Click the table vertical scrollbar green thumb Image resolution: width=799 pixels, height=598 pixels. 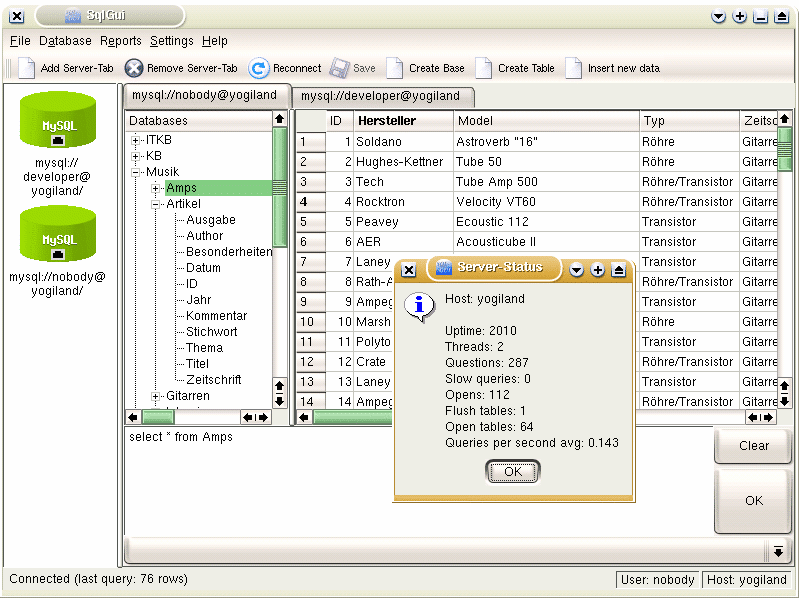pyautogui.click(x=784, y=149)
